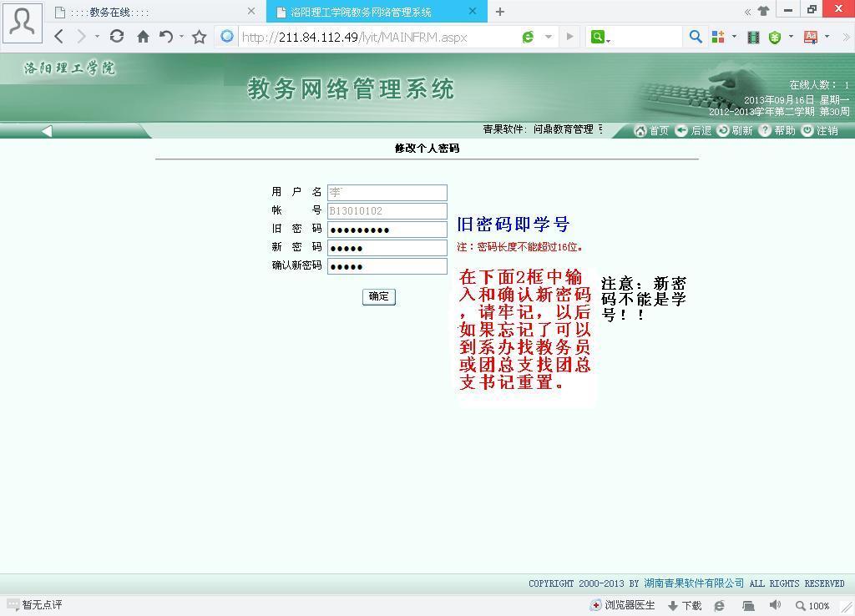
Task: Open the 湖南青果软件有限公司 footer link
Action: point(694,583)
